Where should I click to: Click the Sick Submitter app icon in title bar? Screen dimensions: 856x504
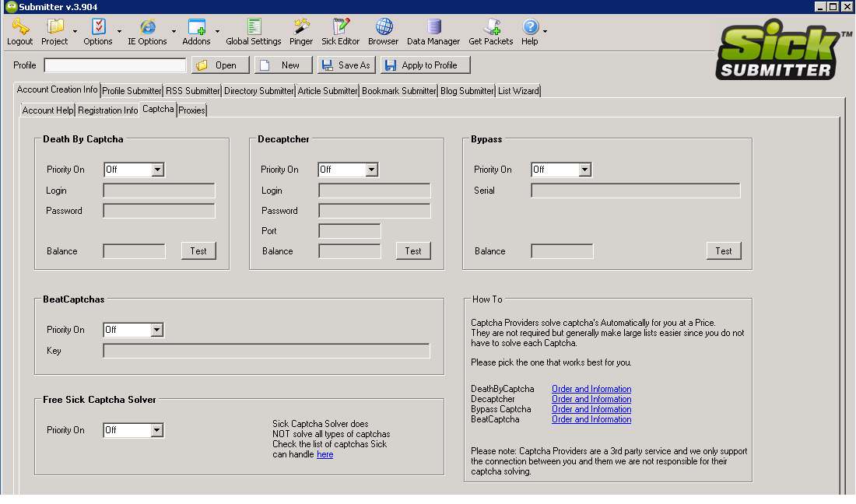point(11,6)
